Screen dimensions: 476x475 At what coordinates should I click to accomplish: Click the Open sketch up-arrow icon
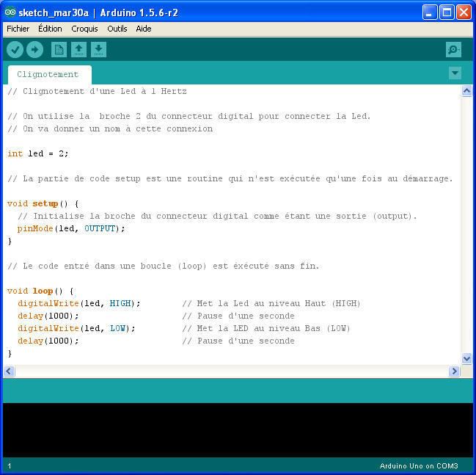(78, 49)
